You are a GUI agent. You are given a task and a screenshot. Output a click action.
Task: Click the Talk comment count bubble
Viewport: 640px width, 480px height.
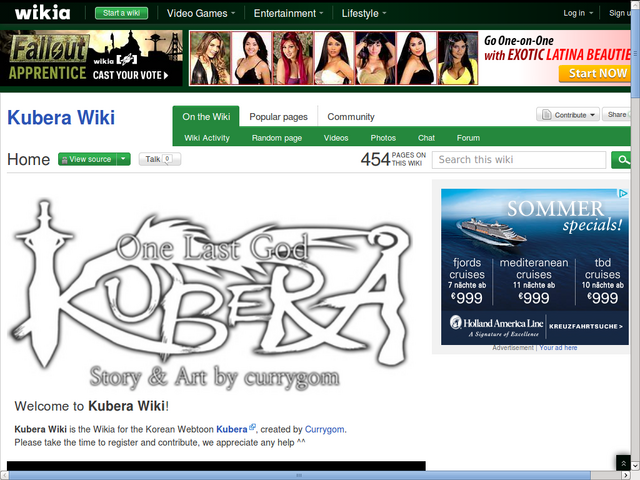tap(167, 159)
